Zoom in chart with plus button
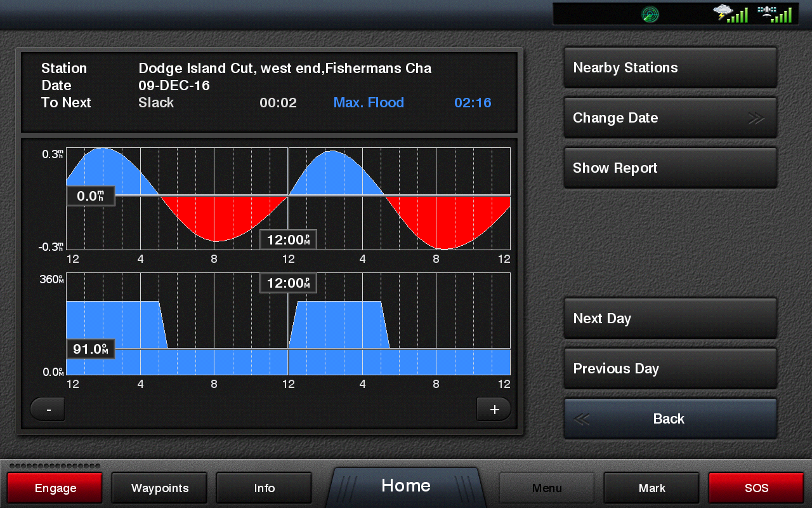812x508 pixels. [494, 410]
